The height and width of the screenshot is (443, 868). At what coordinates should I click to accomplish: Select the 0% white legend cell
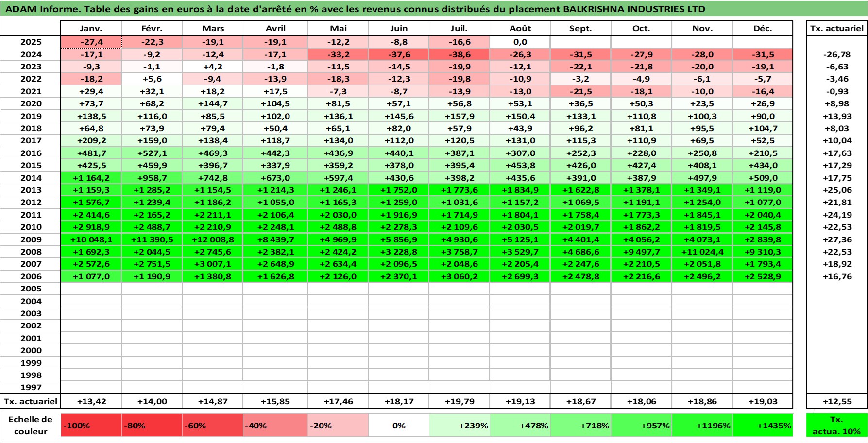click(398, 426)
